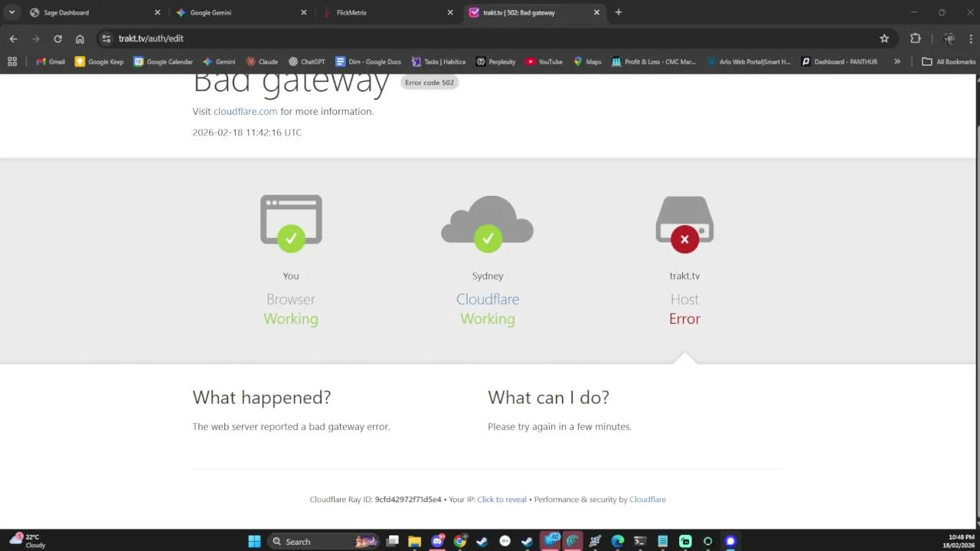The height and width of the screenshot is (551, 980).
Task: Open the Extensions puzzle icon
Action: click(x=915, y=38)
